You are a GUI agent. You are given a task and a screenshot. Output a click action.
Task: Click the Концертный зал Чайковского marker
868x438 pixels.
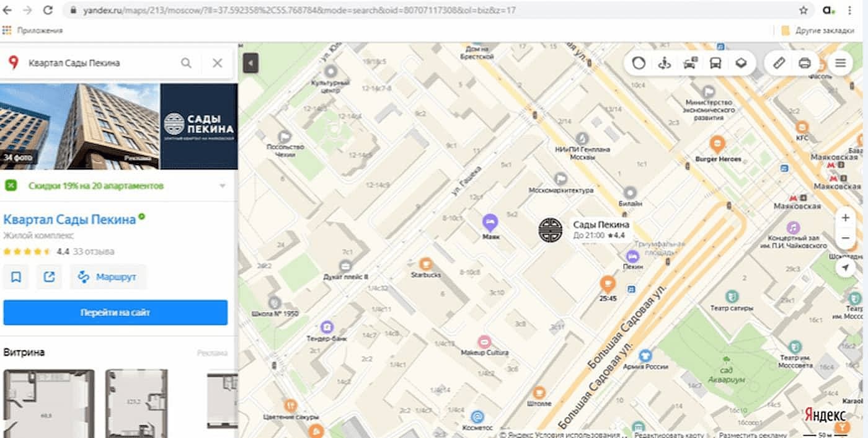coord(793,227)
